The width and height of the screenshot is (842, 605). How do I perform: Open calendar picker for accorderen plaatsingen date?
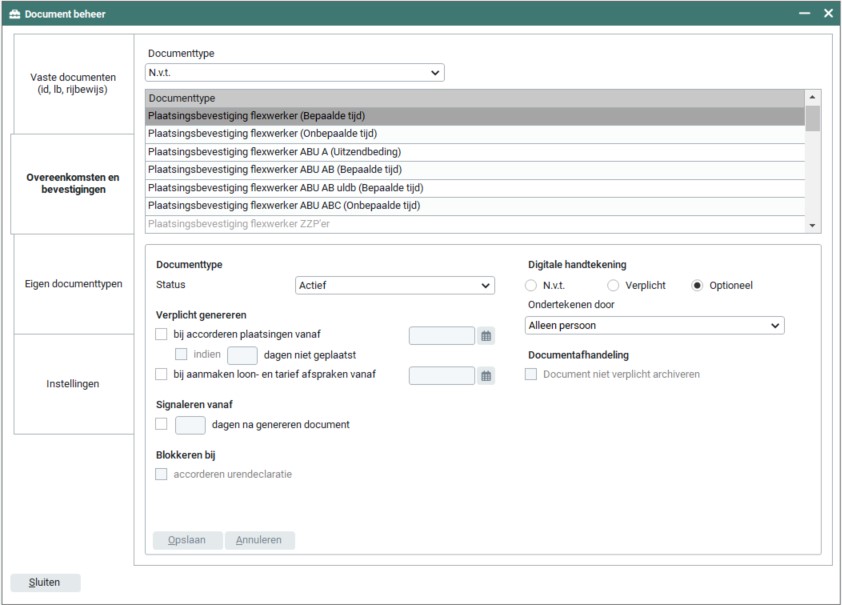(x=486, y=336)
